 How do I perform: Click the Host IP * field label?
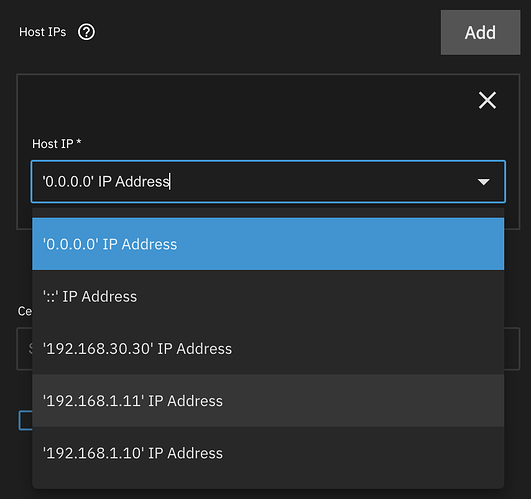coord(57,144)
